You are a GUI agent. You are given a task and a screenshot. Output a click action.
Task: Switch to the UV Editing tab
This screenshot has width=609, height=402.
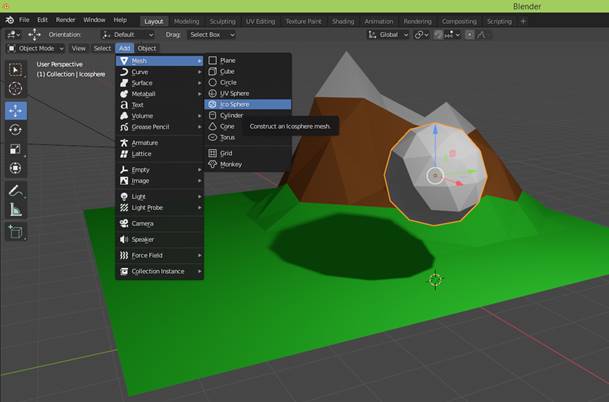point(260,21)
